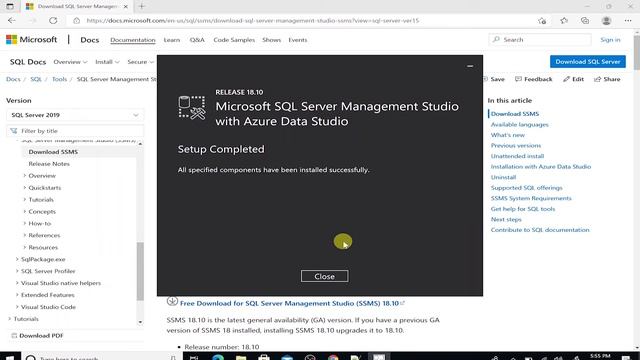This screenshot has height=360, width=640.
Task: Open the Docs home link
Action: (x=89, y=40)
